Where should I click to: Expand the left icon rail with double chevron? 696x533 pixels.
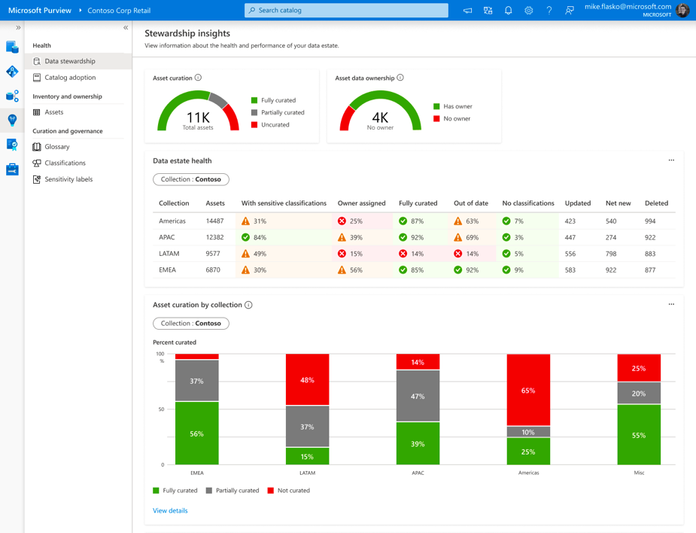(18, 28)
